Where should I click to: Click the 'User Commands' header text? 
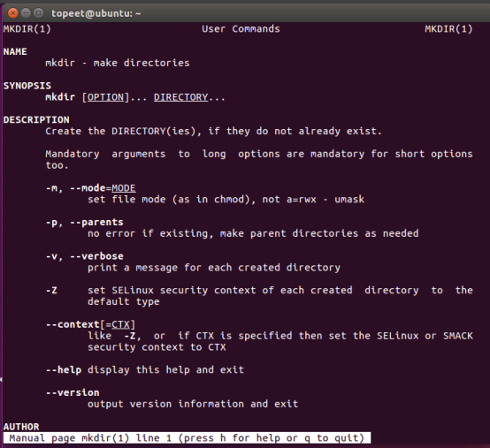(x=241, y=29)
